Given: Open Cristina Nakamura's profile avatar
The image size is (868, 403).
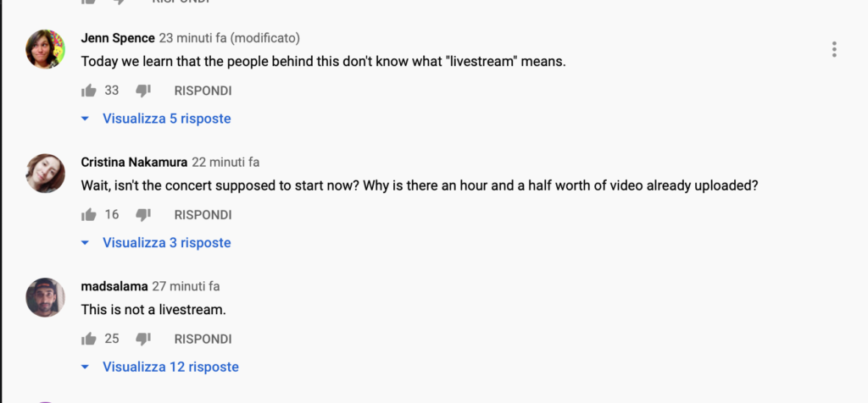Looking at the screenshot, I should (x=46, y=174).
